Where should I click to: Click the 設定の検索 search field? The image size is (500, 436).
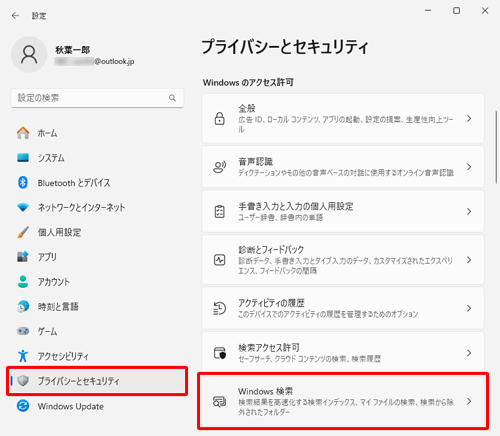[x=97, y=98]
